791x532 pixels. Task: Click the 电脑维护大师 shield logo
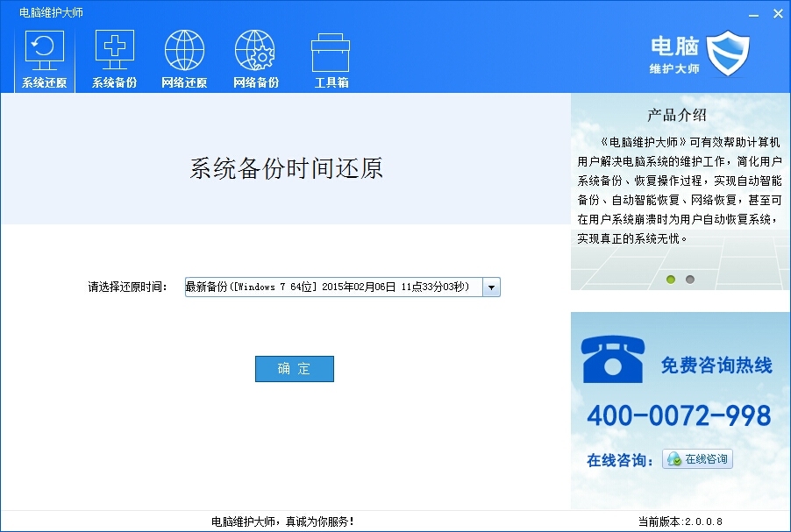point(727,53)
